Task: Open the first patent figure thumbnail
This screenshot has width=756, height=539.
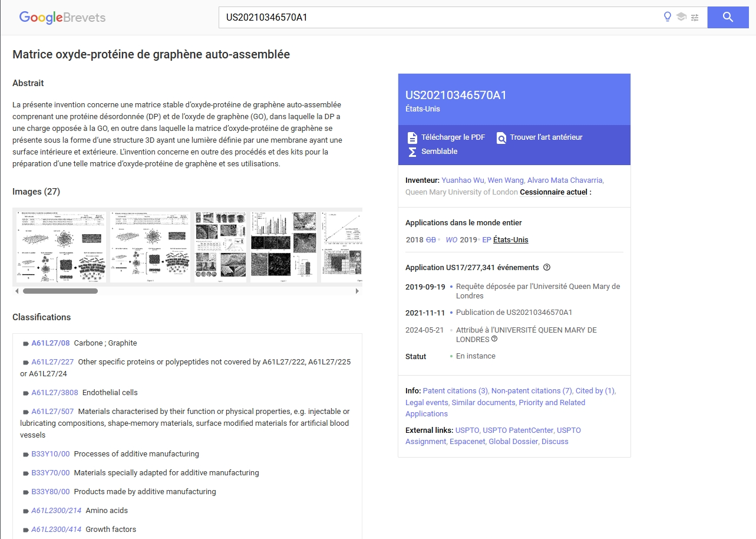Action: point(60,247)
